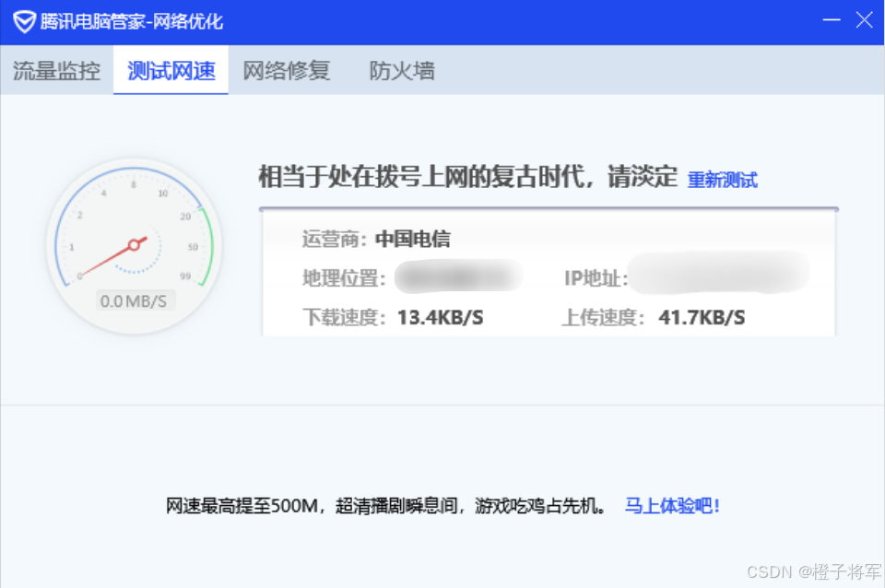Click the 上传速度 label
This screenshot has width=885, height=588.
coord(603,318)
